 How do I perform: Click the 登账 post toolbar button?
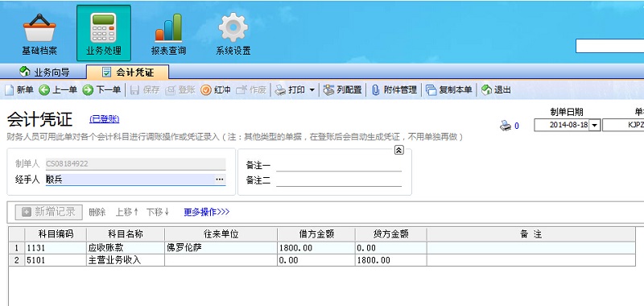[x=180, y=90]
